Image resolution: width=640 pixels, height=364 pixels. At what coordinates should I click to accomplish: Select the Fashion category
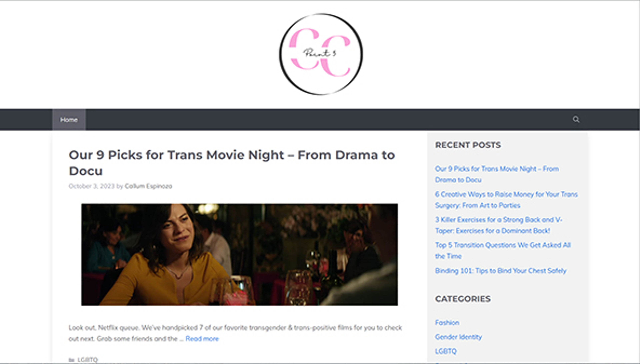click(x=447, y=323)
